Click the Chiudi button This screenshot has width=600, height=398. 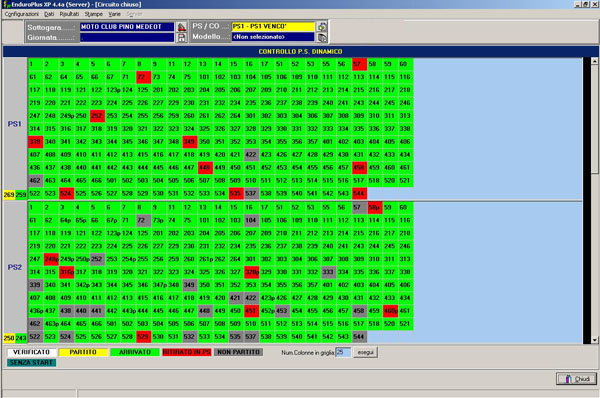(576, 379)
